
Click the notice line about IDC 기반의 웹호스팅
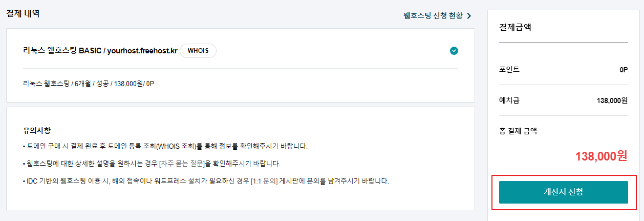206,182
